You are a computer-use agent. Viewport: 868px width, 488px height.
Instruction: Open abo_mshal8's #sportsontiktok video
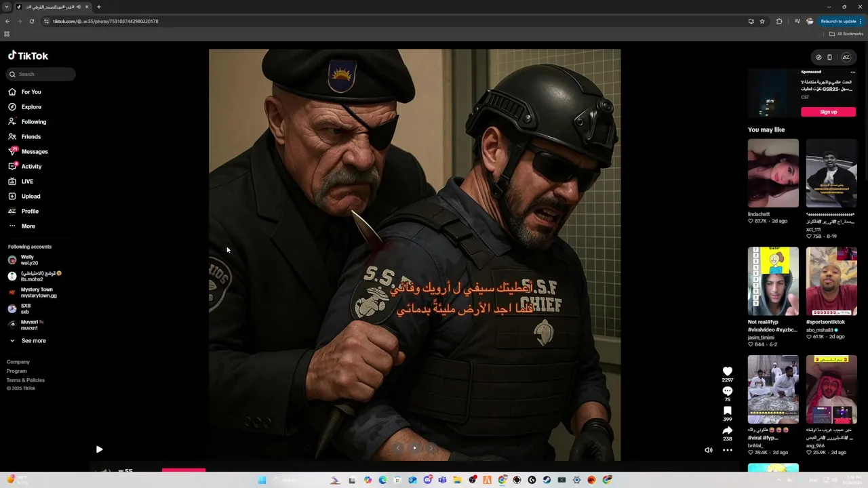tap(831, 281)
